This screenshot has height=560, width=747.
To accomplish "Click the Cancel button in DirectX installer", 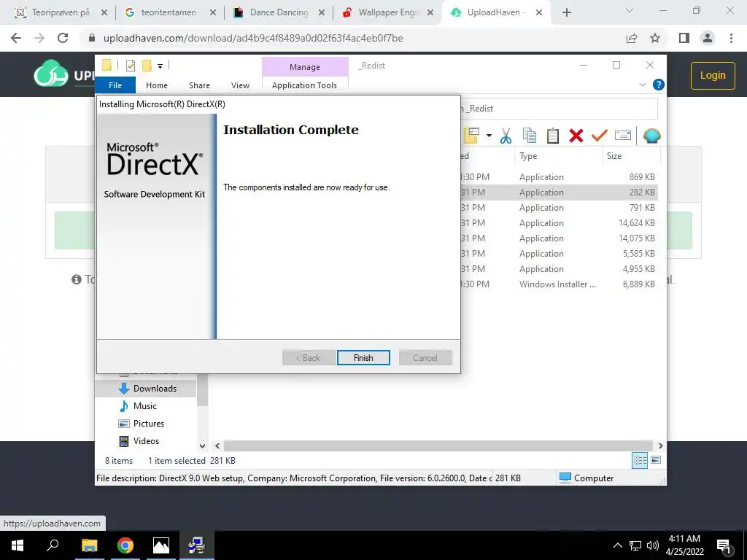I will [x=425, y=357].
